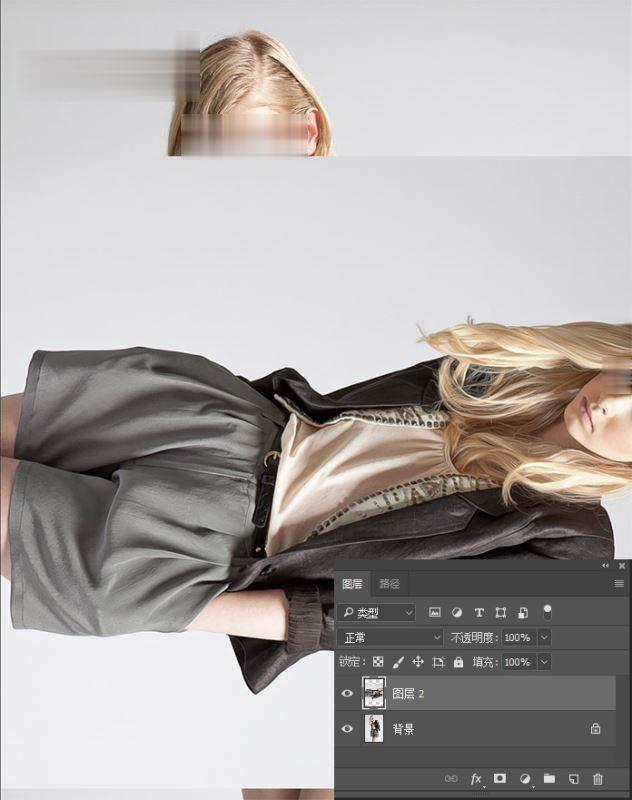
Task: Click the 不透明度 opacity value field
Action: [x=519, y=637]
